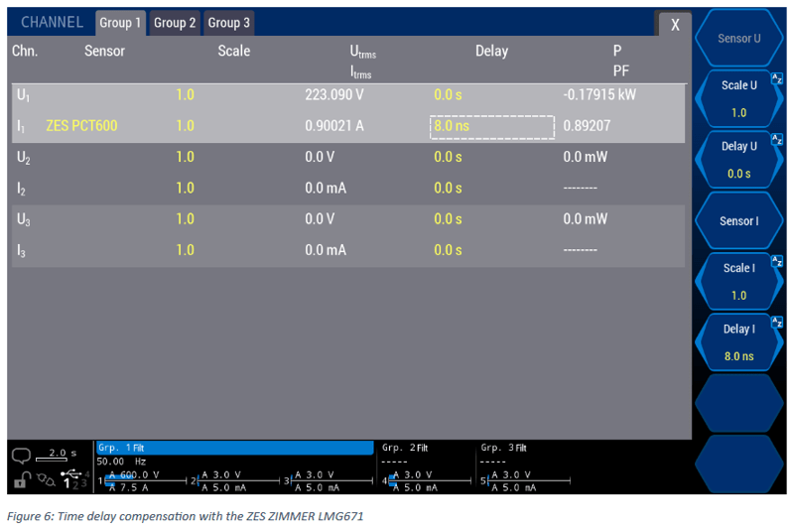Click the I1 delay field showing 8.0 ns
This screenshot has width=794, height=532.
point(491,127)
